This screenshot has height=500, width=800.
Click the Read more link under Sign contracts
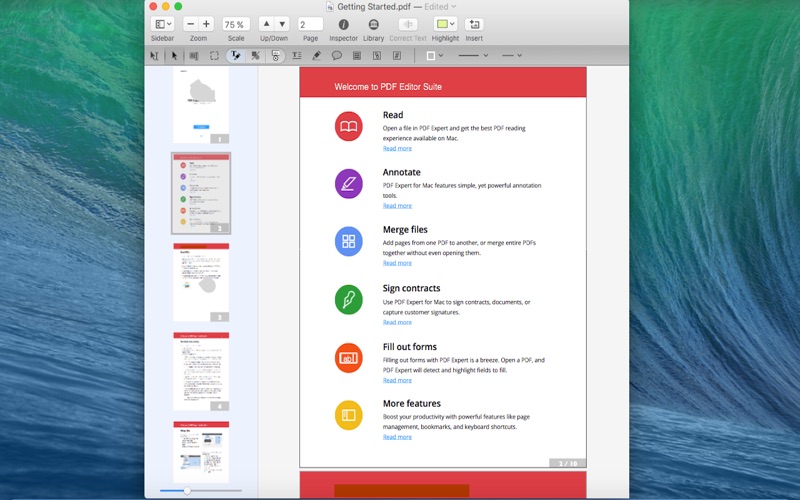[397, 322]
